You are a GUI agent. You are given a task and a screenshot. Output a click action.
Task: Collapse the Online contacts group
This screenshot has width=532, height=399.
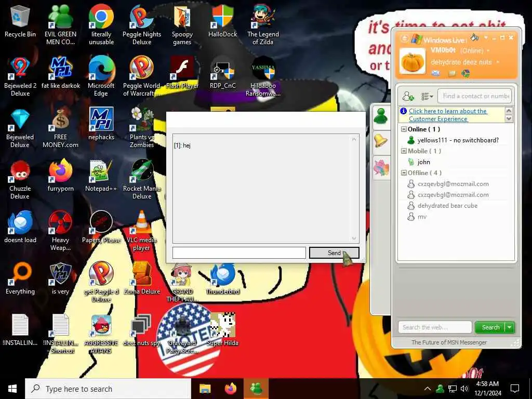pyautogui.click(x=403, y=129)
